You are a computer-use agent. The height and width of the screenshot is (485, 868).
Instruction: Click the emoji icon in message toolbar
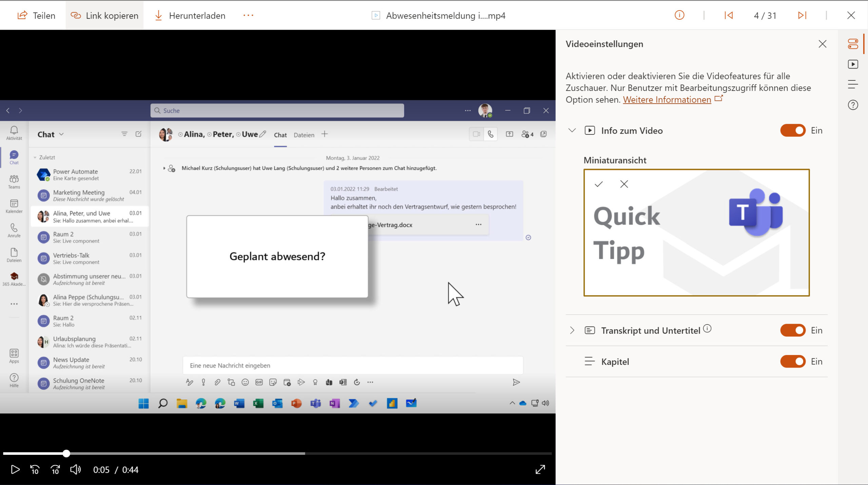(245, 382)
